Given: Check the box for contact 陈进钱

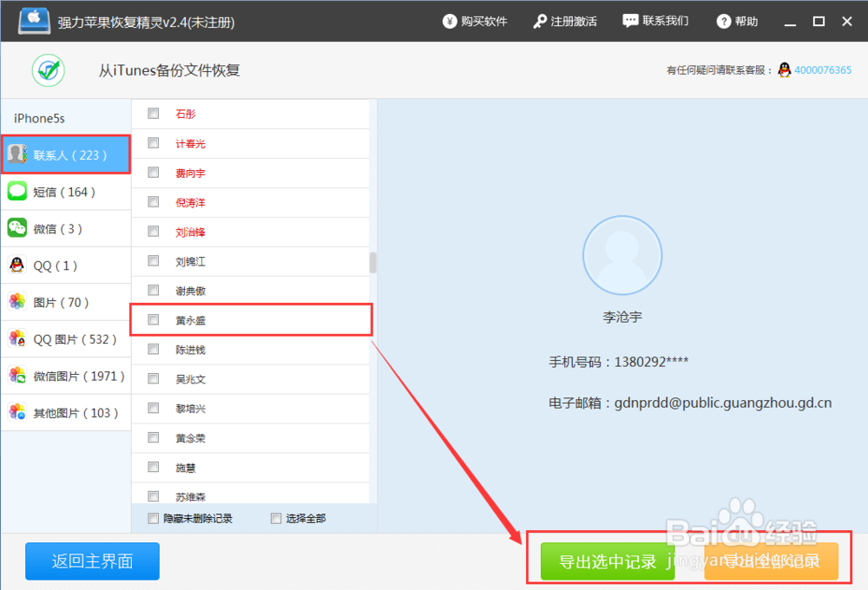Looking at the screenshot, I should [x=154, y=349].
